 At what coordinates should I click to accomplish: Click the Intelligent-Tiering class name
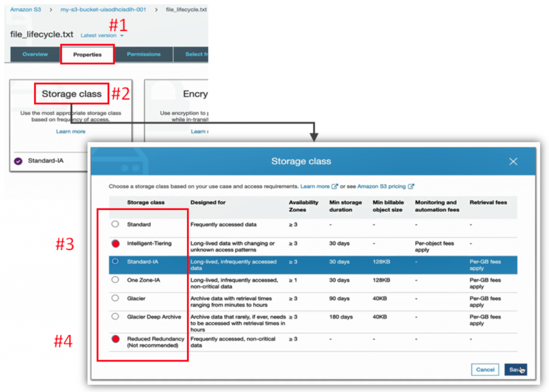[x=149, y=243]
